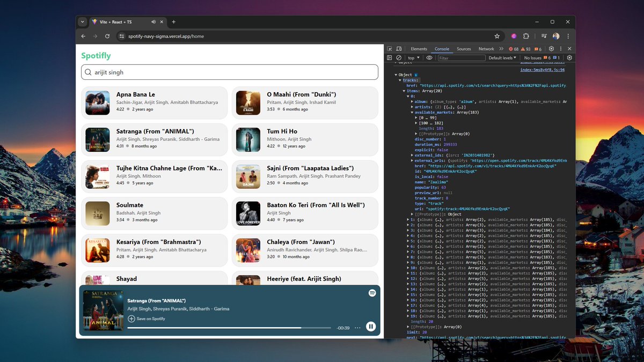Expand the album property node
Viewport: 644px width, 362px height.
(412, 101)
